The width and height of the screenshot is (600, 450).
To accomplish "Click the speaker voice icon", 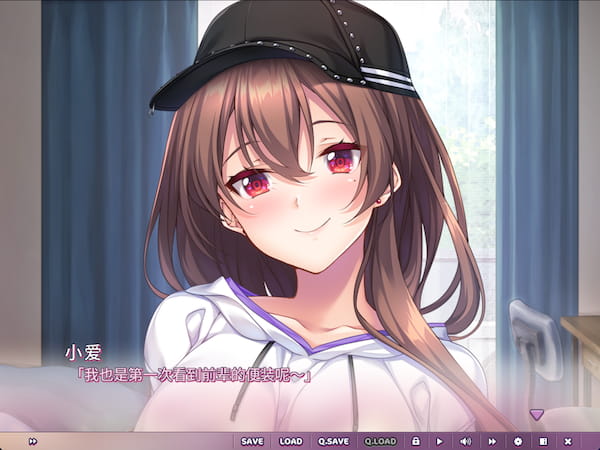I will [x=465, y=441].
